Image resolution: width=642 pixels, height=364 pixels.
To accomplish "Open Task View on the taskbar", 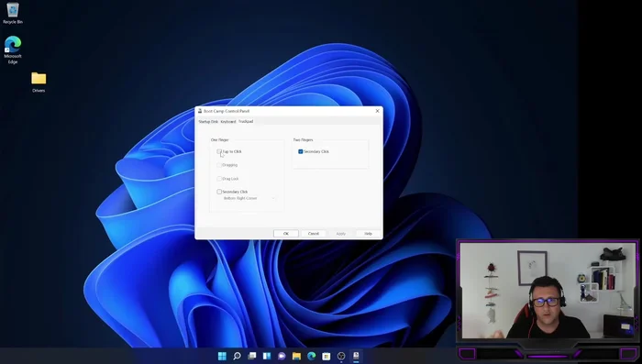I will click(x=252, y=356).
